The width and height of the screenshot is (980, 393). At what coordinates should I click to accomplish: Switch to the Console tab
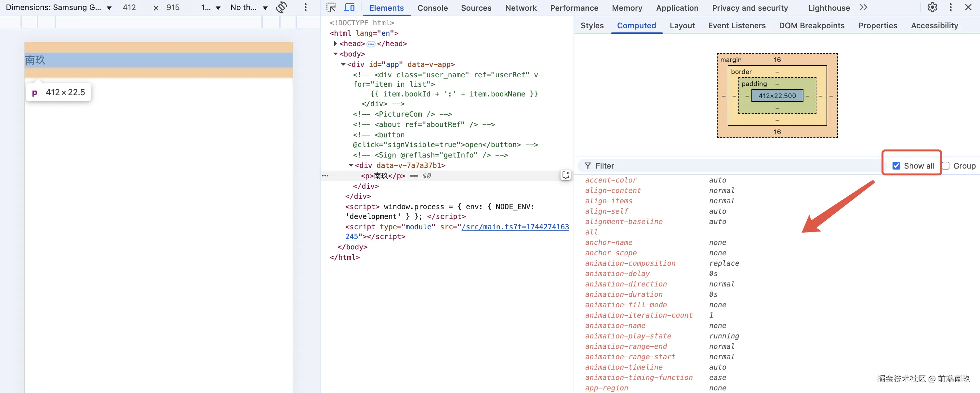pos(432,8)
